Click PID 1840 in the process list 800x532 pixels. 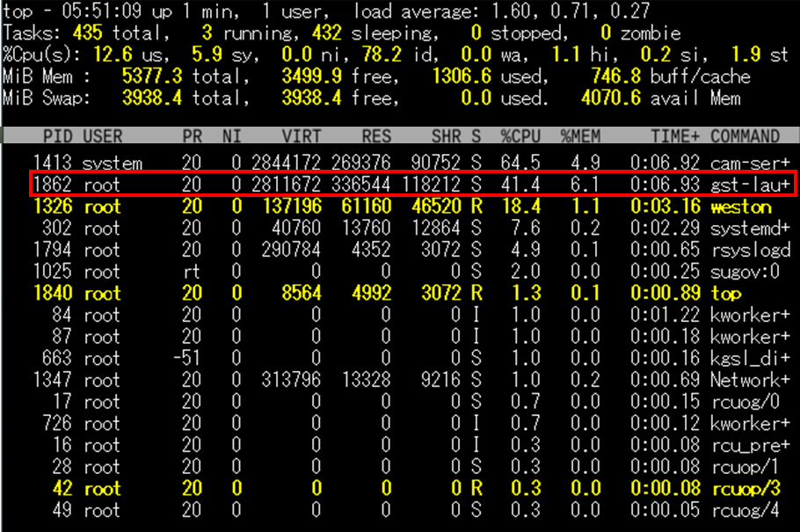click(x=51, y=294)
